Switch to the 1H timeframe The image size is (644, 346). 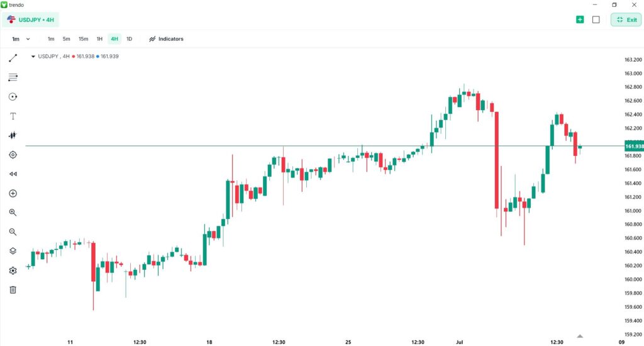[99, 39]
